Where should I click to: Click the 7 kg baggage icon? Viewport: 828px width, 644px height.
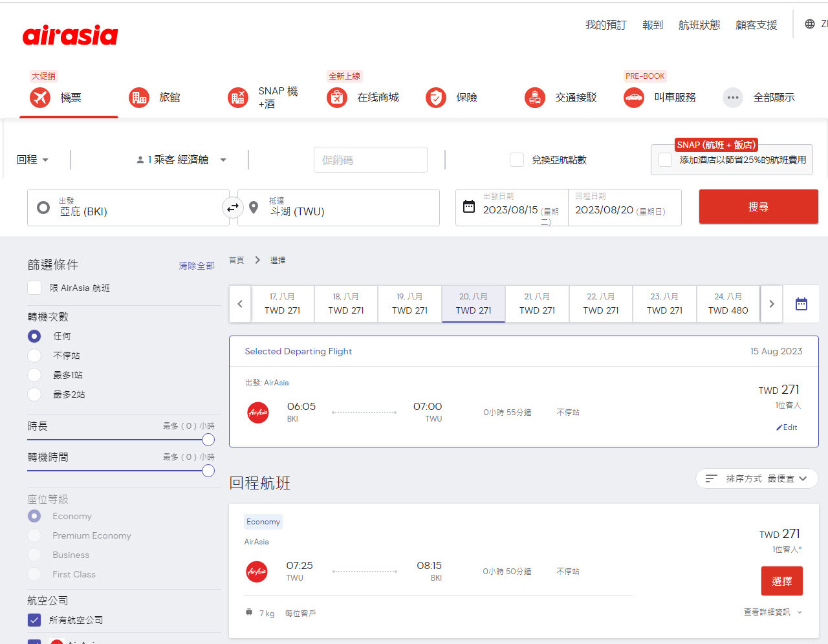coord(249,612)
